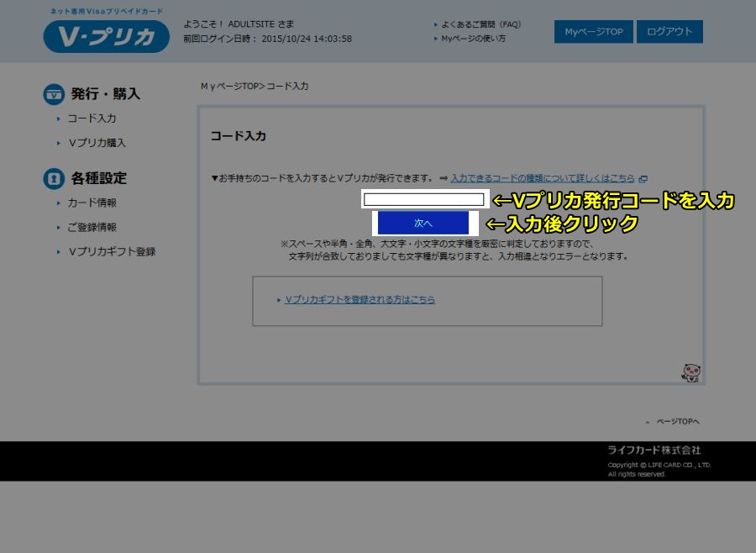
Task: Select Vプリカ購入 in the sidebar
Action: click(97, 143)
